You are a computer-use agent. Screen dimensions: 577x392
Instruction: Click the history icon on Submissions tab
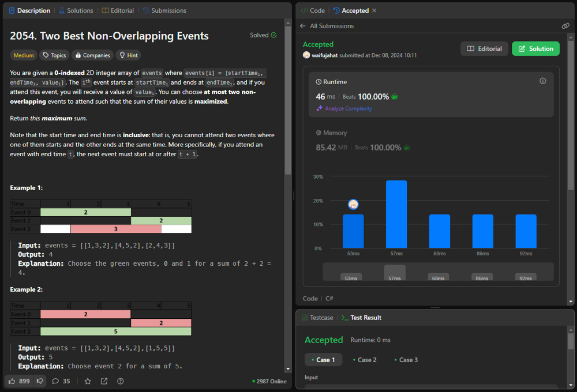click(x=146, y=10)
